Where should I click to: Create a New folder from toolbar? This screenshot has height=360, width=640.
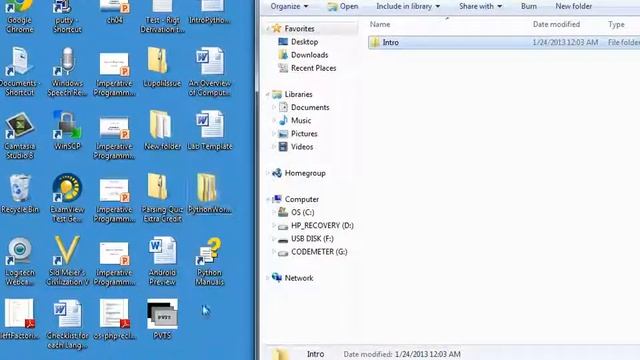point(573,6)
